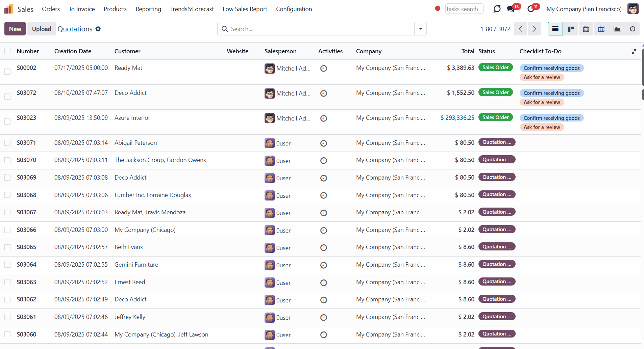Image resolution: width=644 pixels, height=349 pixels.
Task: Open the Orders menu
Action: pyautogui.click(x=51, y=9)
